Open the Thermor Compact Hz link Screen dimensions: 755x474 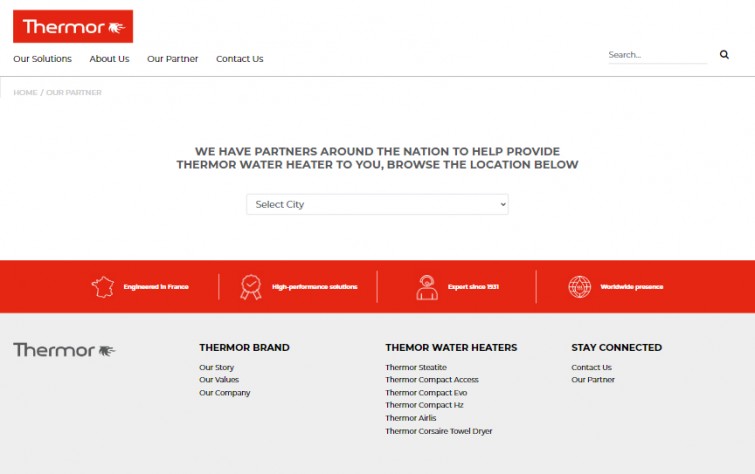pyautogui.click(x=424, y=405)
